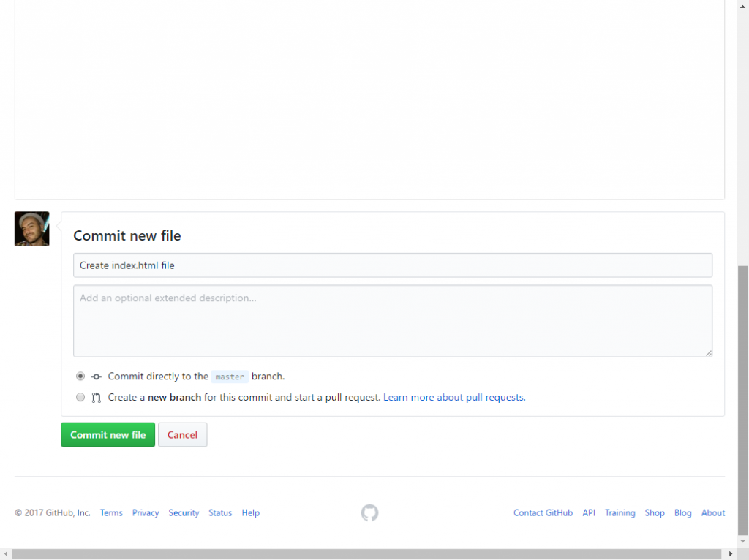Open the Security footer link
This screenshot has width=749, height=560.
pyautogui.click(x=184, y=512)
